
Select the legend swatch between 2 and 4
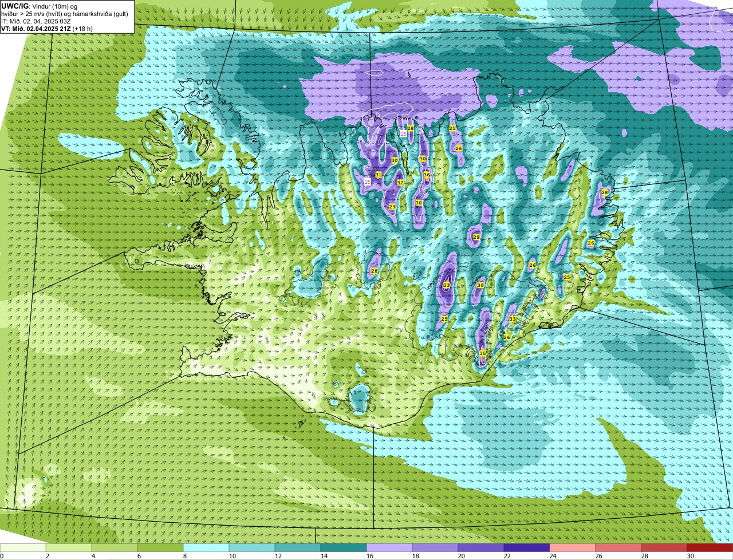[69, 547]
